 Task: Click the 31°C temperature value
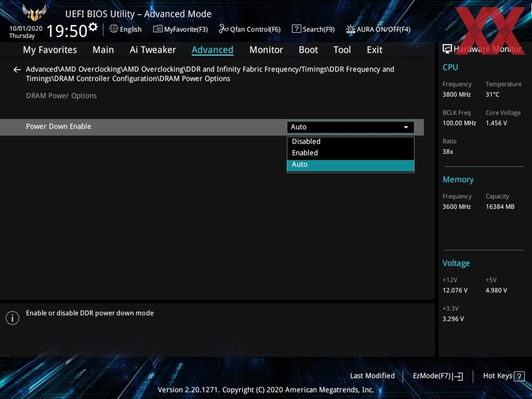click(492, 95)
